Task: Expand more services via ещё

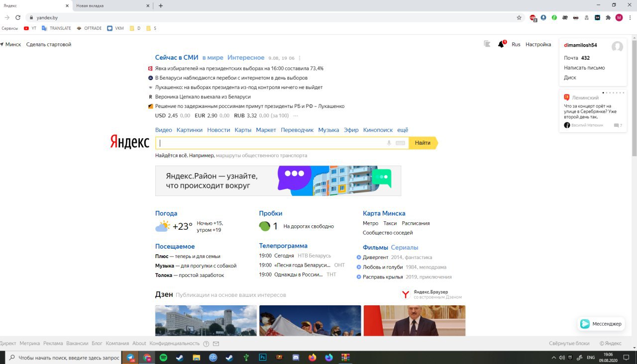Action: click(403, 130)
